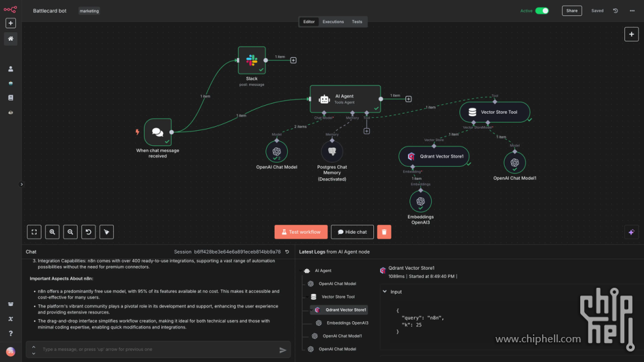Viewport: 644px width, 362px height.
Task: Select Embeddings OpenAI3 node
Action: tap(421, 201)
